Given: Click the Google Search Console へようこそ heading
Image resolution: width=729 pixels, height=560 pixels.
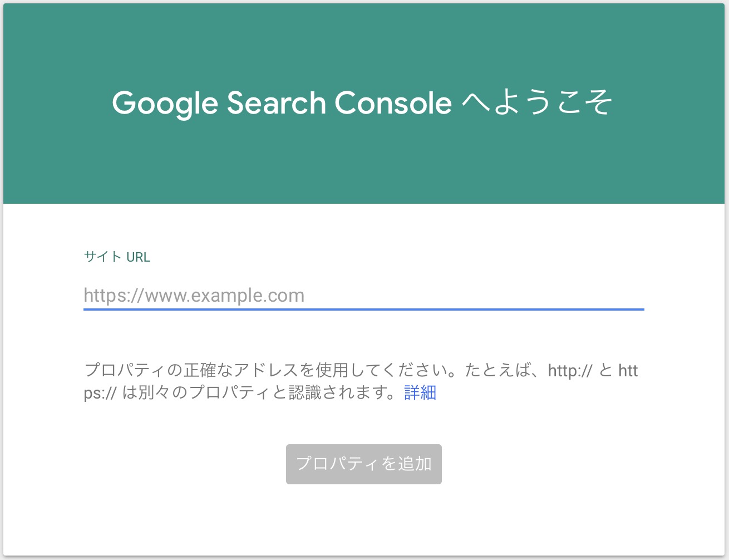Looking at the screenshot, I should pyautogui.click(x=362, y=103).
